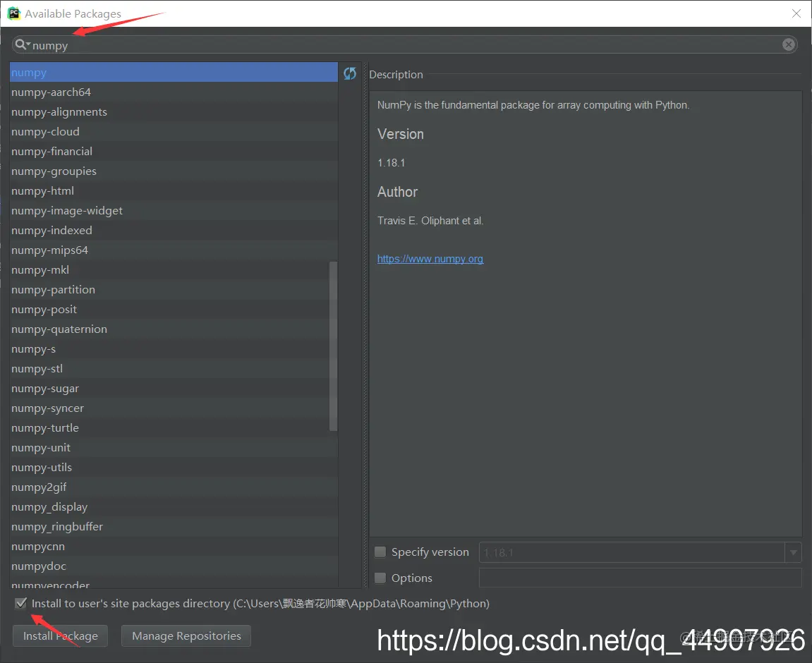Reload the package list with refresh icon
Viewport: 812px width, 663px height.
pyautogui.click(x=350, y=73)
